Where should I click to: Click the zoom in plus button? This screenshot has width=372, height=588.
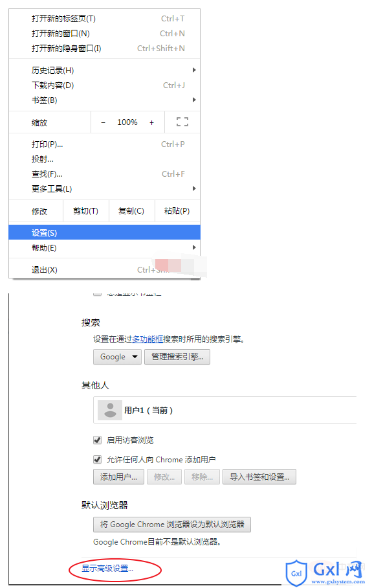point(151,122)
